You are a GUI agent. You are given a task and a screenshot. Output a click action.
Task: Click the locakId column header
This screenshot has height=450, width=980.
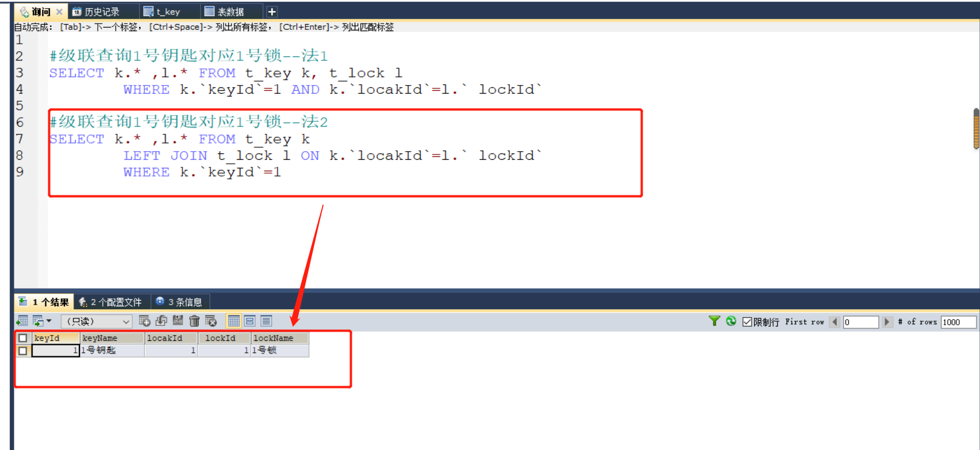coord(171,338)
